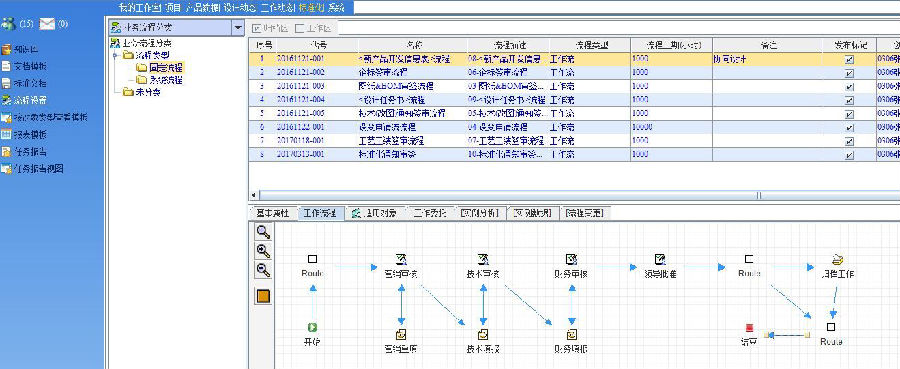Image resolution: width=900 pixels, height=369 pixels.
Task: Click the magnifier icon atop canvas toolbar
Action: [263, 232]
